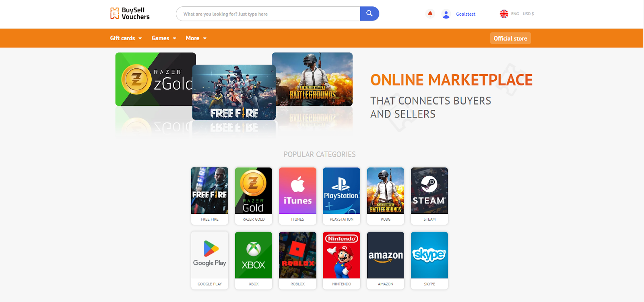Open the Roblox category tile

coord(297,260)
